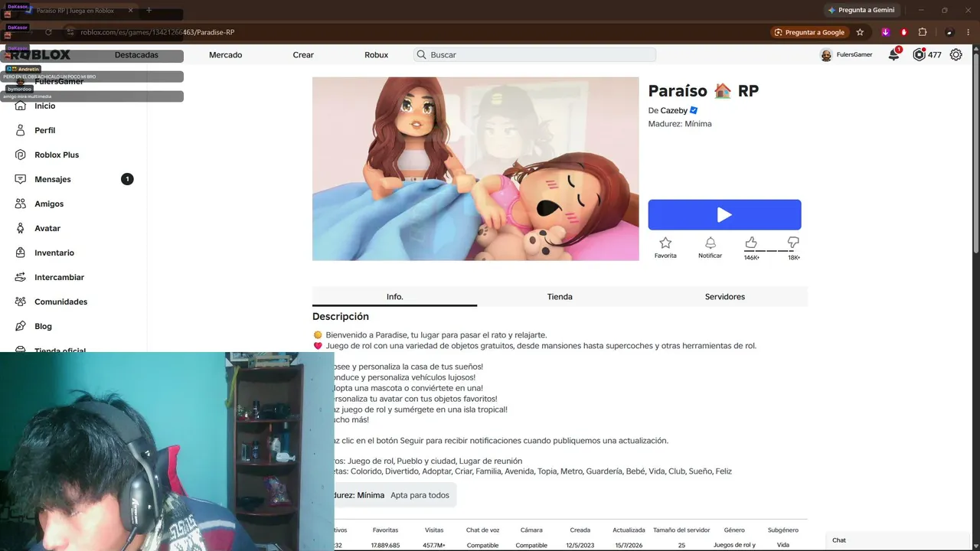Image resolution: width=980 pixels, height=551 pixels.
Task: Like the game with the thumbs up
Action: (x=751, y=242)
